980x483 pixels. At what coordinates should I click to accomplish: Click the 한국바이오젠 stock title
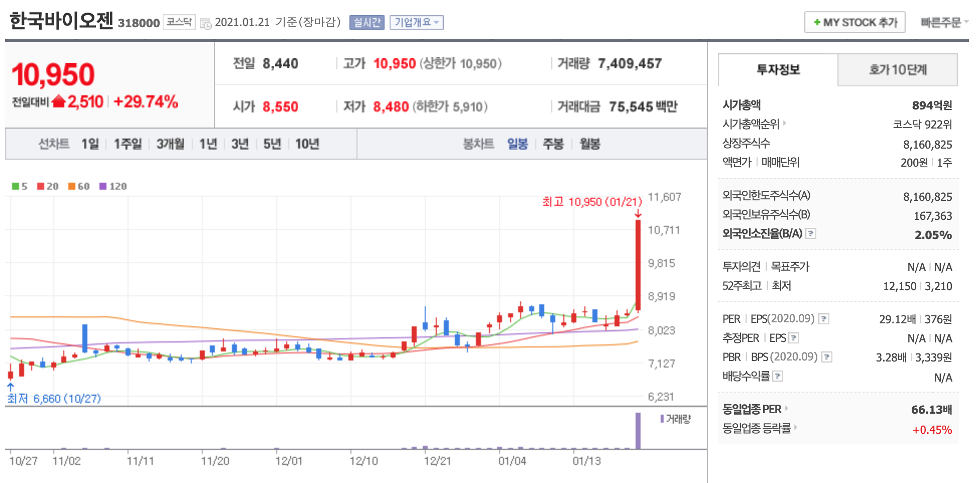61,21
